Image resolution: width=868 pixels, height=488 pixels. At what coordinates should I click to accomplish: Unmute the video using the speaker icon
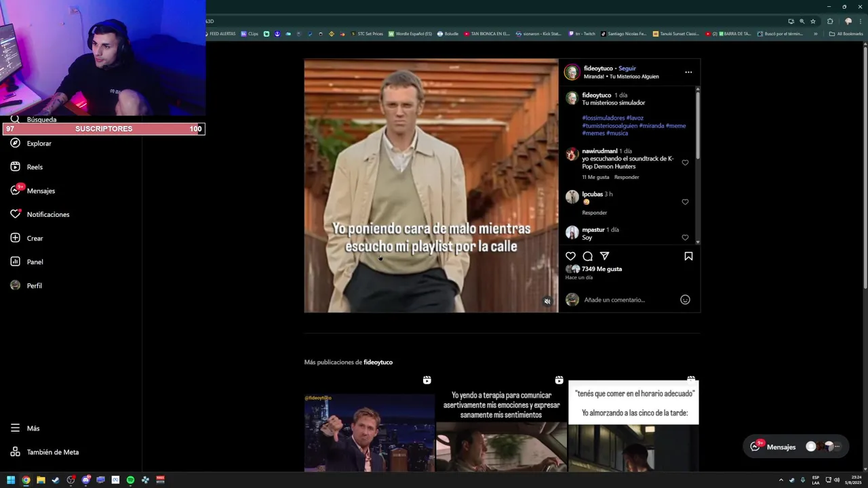point(547,302)
